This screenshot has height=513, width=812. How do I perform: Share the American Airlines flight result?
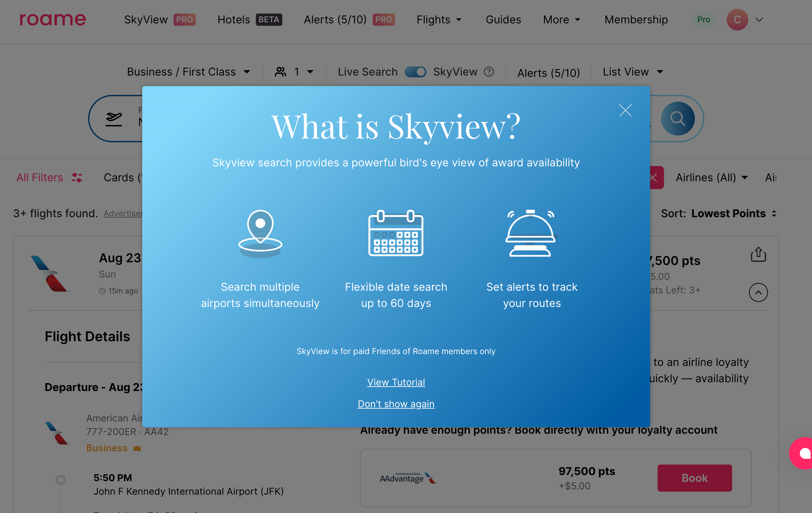pos(758,254)
